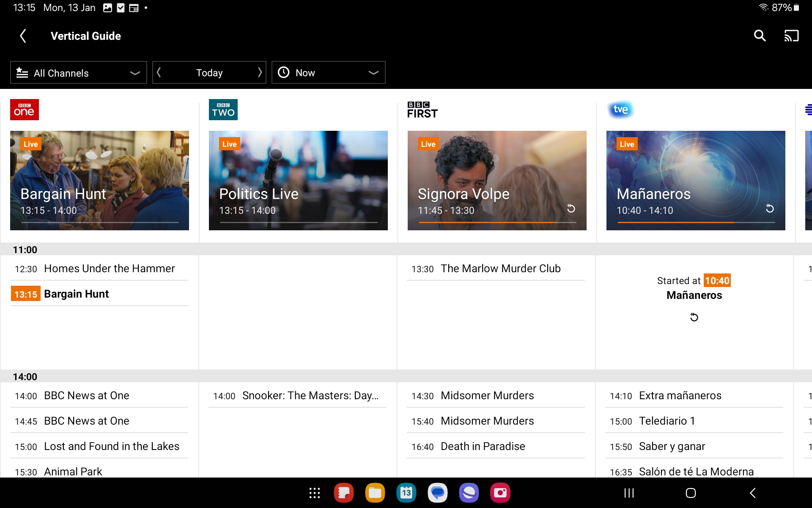Tap the search magnifier icon
This screenshot has width=812, height=508.
pos(760,36)
